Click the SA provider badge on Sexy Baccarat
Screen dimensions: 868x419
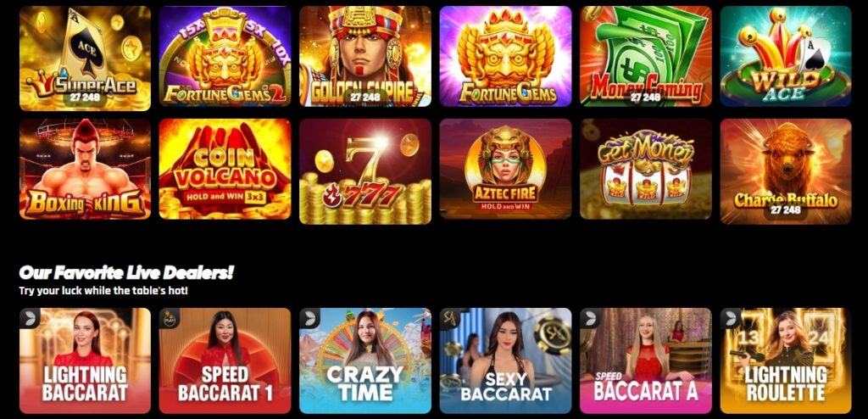coord(450,318)
